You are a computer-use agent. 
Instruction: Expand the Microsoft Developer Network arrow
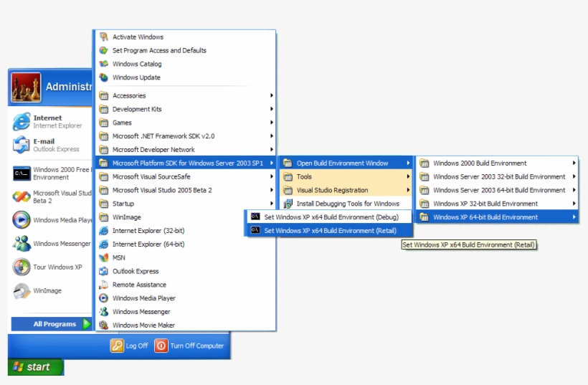click(x=272, y=150)
